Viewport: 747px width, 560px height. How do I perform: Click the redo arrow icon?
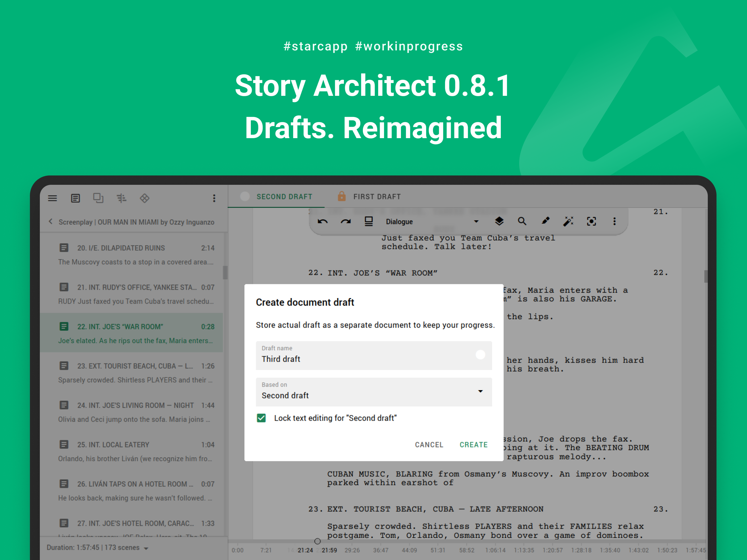point(345,222)
